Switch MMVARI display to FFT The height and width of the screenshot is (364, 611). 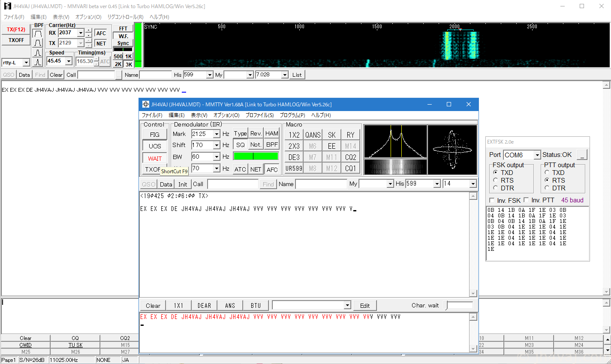click(123, 29)
